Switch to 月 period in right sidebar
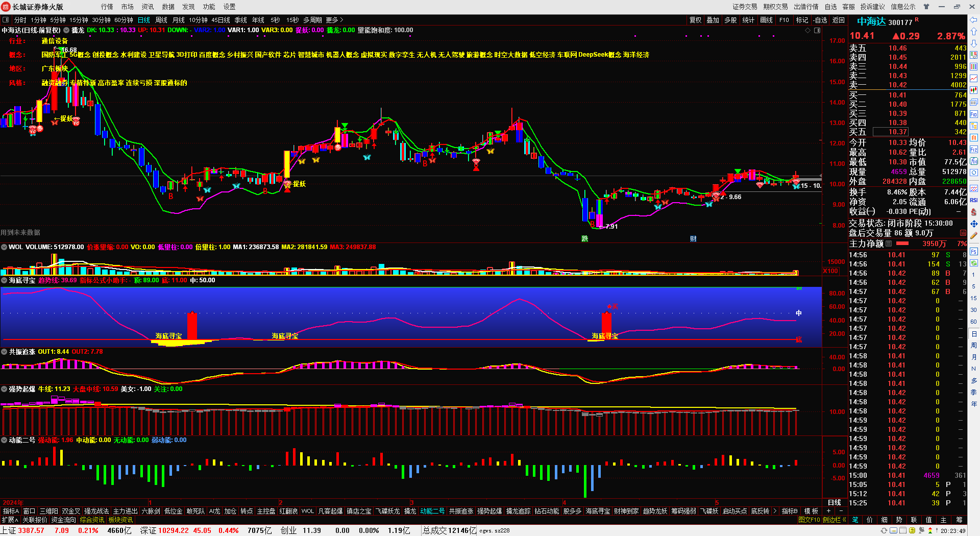The width and height of the screenshot is (980, 536). [974, 357]
